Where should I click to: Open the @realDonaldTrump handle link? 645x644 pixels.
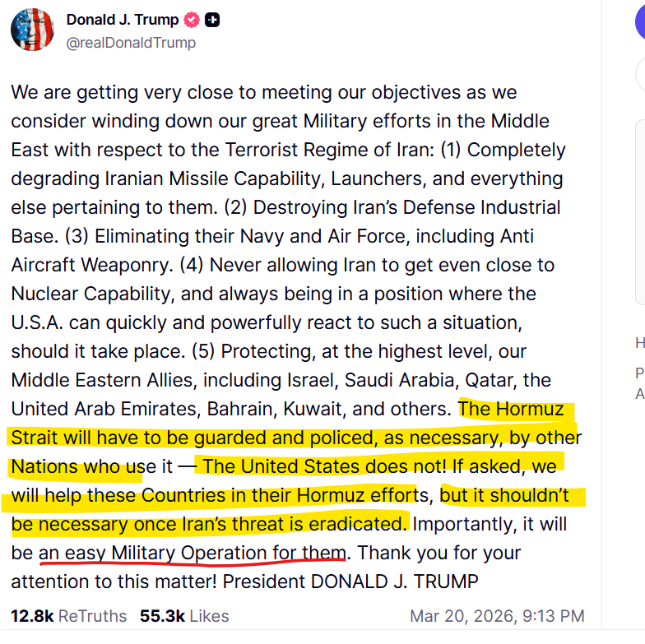[131, 42]
